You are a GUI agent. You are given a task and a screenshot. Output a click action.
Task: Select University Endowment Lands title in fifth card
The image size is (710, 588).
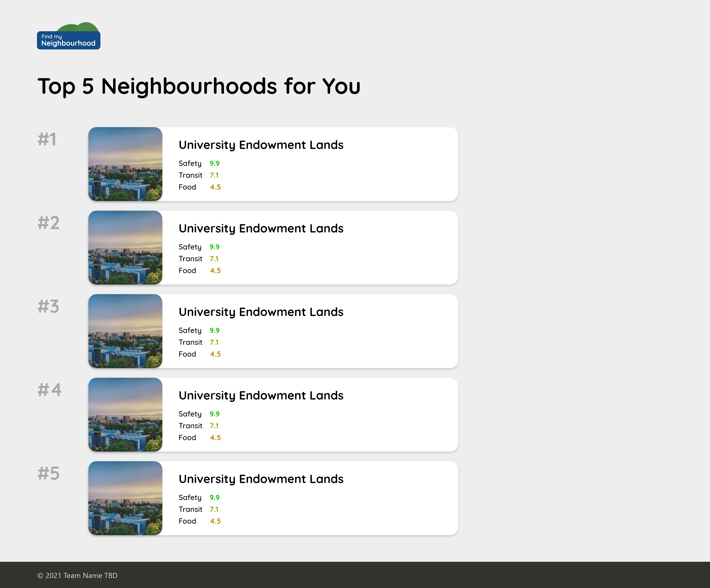(261, 479)
